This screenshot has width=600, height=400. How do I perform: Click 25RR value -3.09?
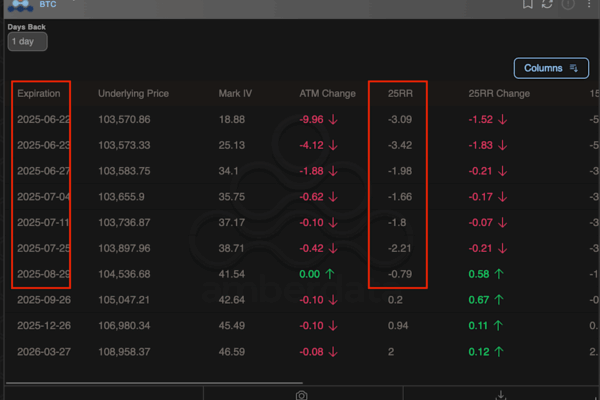pos(400,119)
